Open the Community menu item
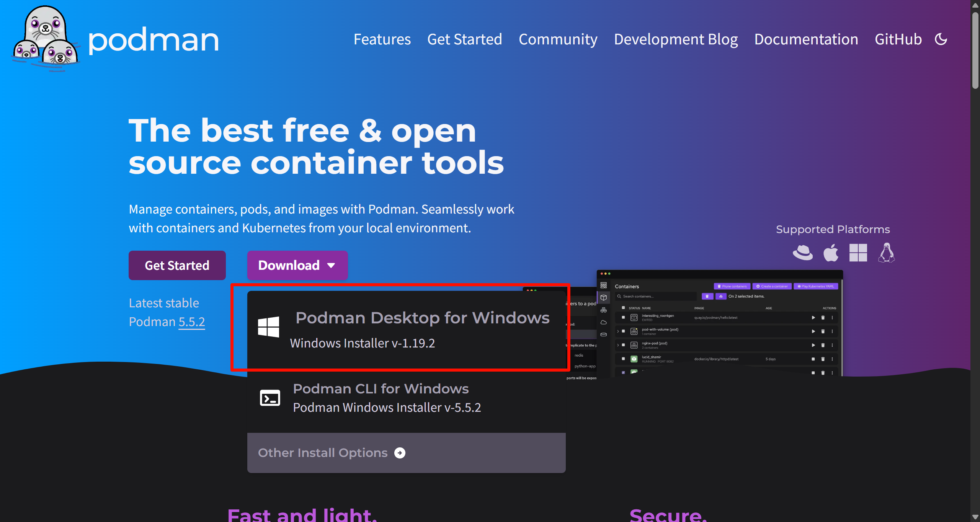Viewport: 980px width, 522px height. click(558, 39)
